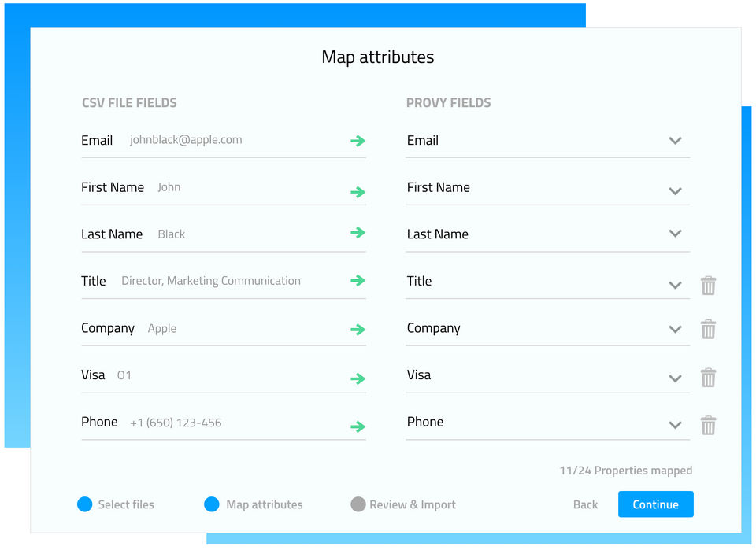Click the green arrow in the Visa row
This screenshot has width=756, height=550.
tap(358, 378)
